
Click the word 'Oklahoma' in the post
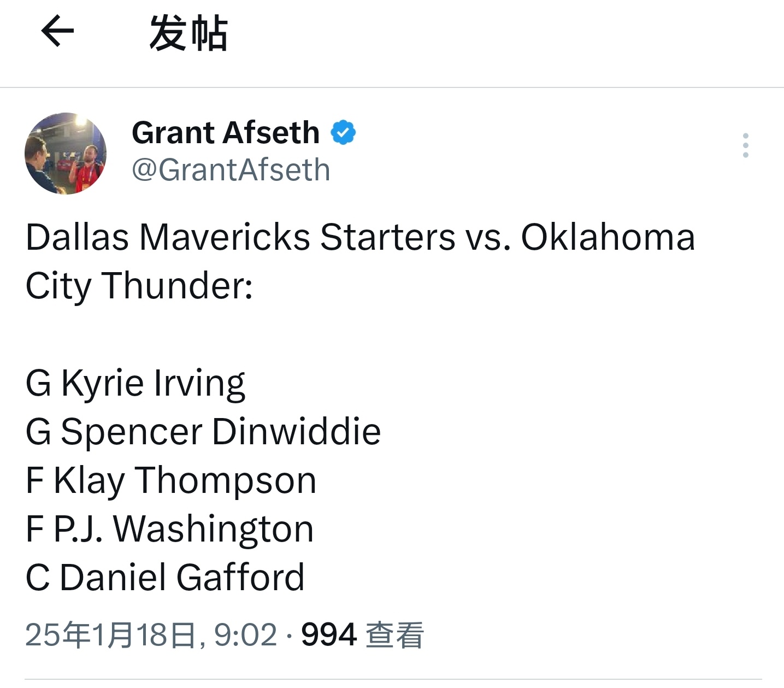pos(608,238)
